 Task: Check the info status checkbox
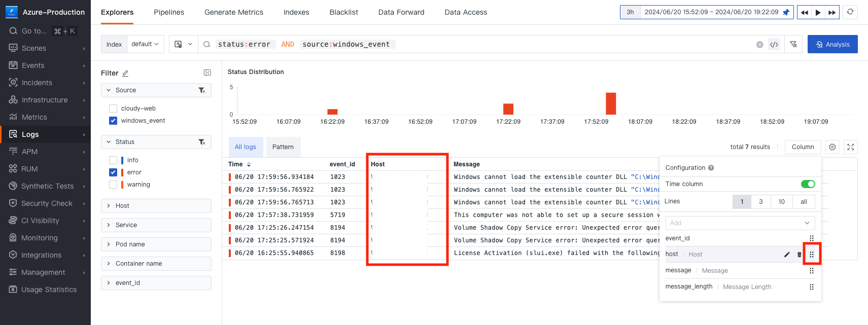pyautogui.click(x=113, y=160)
